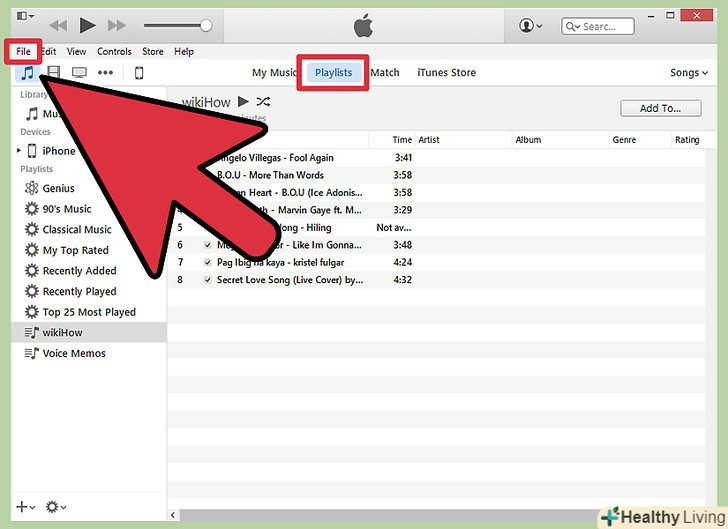The width and height of the screenshot is (728, 529).
Task: Click the playlist icon beside Voice Memos
Action: (x=32, y=353)
